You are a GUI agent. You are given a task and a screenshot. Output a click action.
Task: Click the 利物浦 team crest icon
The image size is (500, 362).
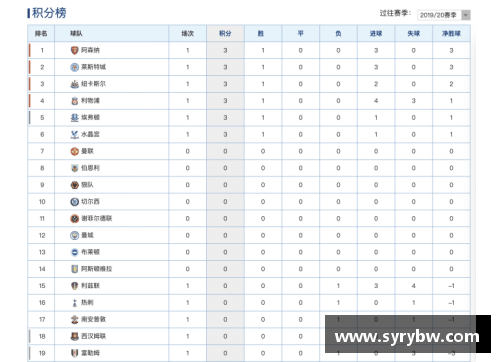click(x=75, y=101)
